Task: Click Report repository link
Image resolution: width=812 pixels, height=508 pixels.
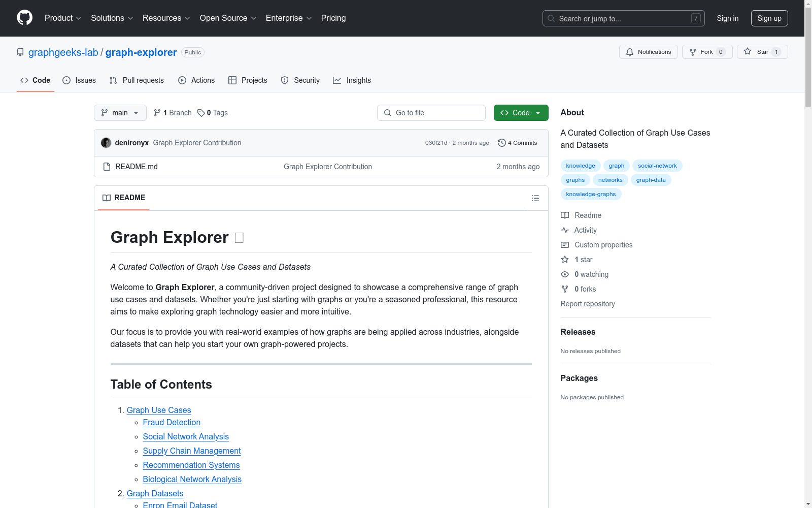Action: tap(588, 304)
